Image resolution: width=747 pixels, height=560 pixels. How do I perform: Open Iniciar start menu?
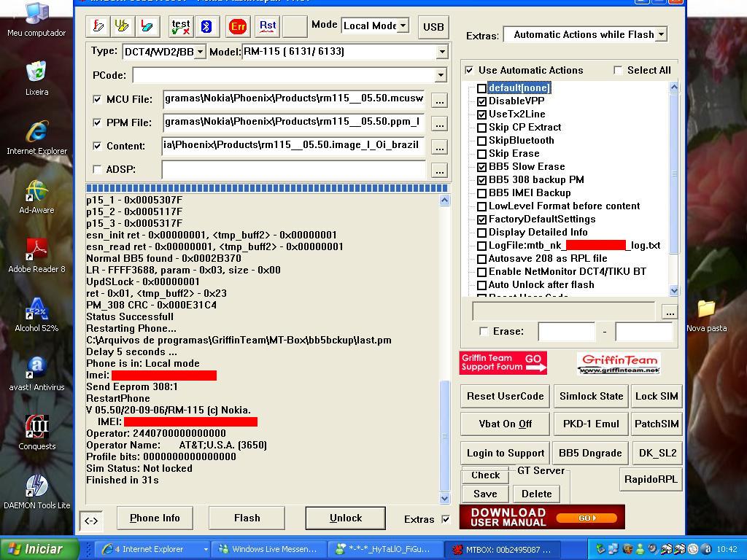39,549
